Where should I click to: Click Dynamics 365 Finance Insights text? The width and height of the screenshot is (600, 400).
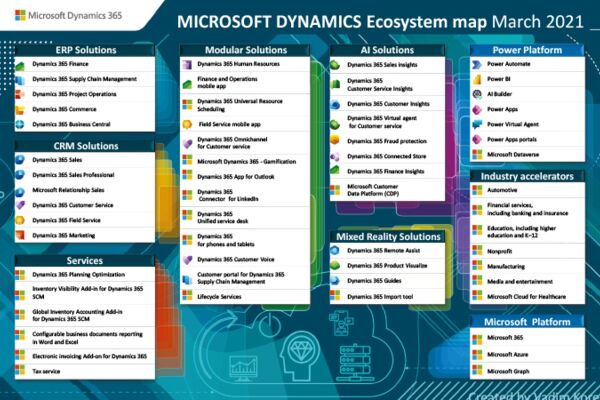[x=385, y=171]
